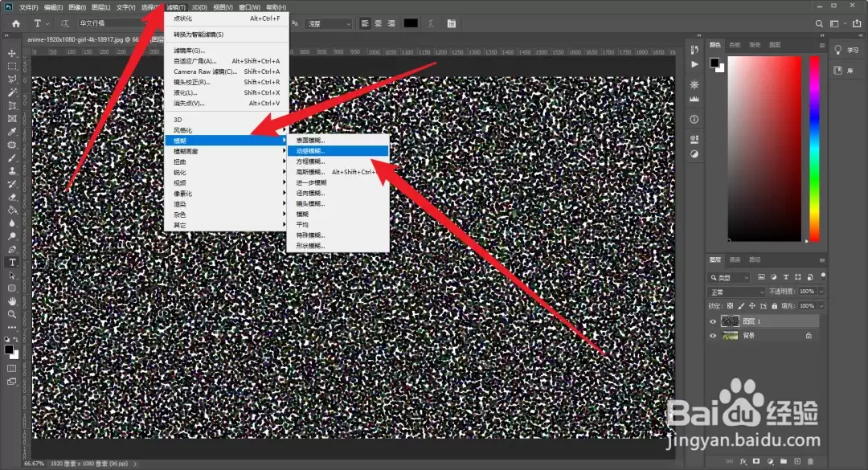
Task: Open workspace switcher dropdown
Action: (x=837, y=24)
